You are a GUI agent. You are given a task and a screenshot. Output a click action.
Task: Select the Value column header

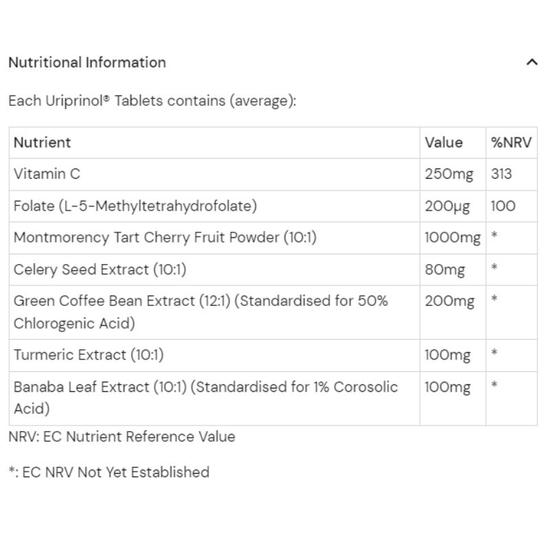[444, 142]
